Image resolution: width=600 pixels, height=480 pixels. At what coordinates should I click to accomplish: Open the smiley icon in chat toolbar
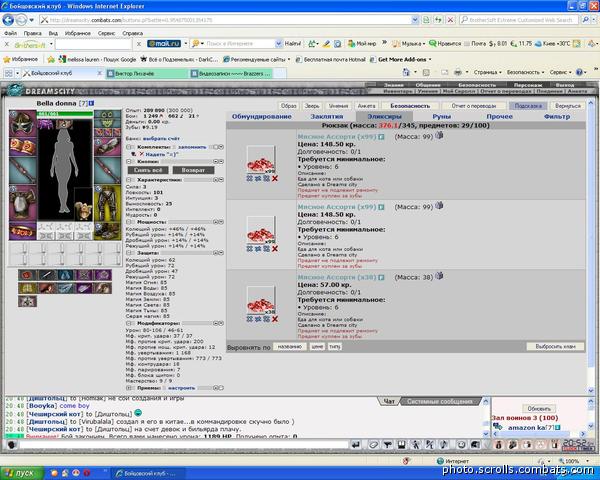click(x=461, y=445)
